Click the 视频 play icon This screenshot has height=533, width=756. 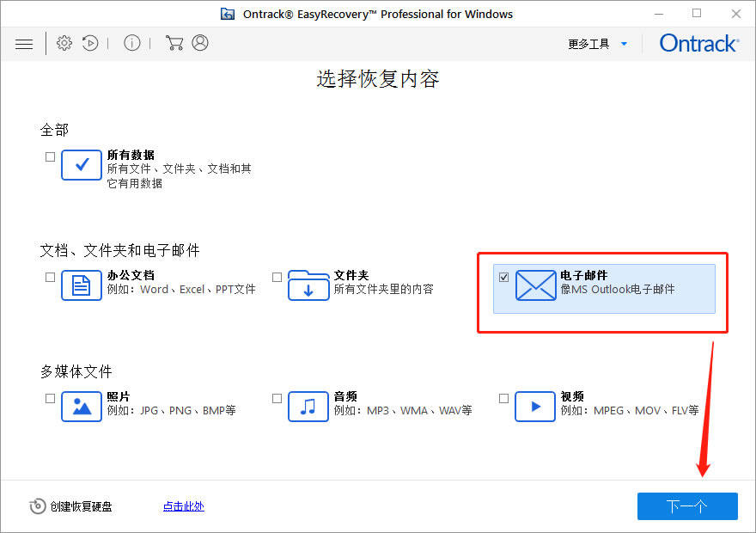(534, 407)
